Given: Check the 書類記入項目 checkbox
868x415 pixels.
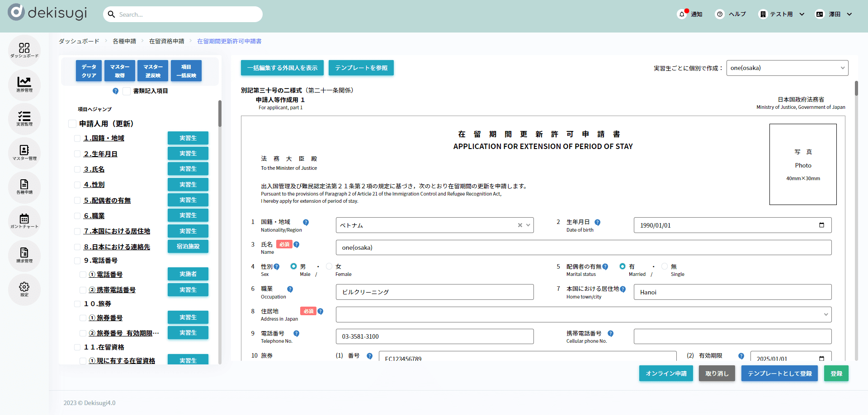Looking at the screenshot, I should pyautogui.click(x=127, y=91).
